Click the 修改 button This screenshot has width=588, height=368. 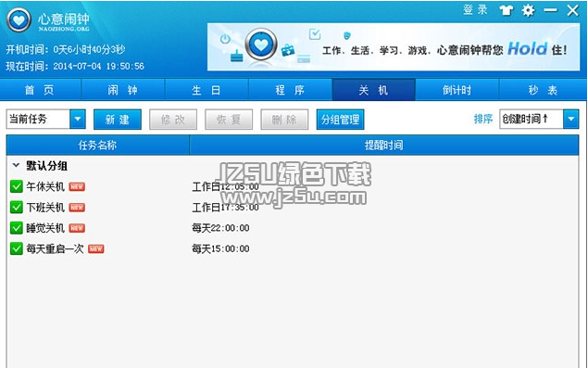tap(173, 120)
